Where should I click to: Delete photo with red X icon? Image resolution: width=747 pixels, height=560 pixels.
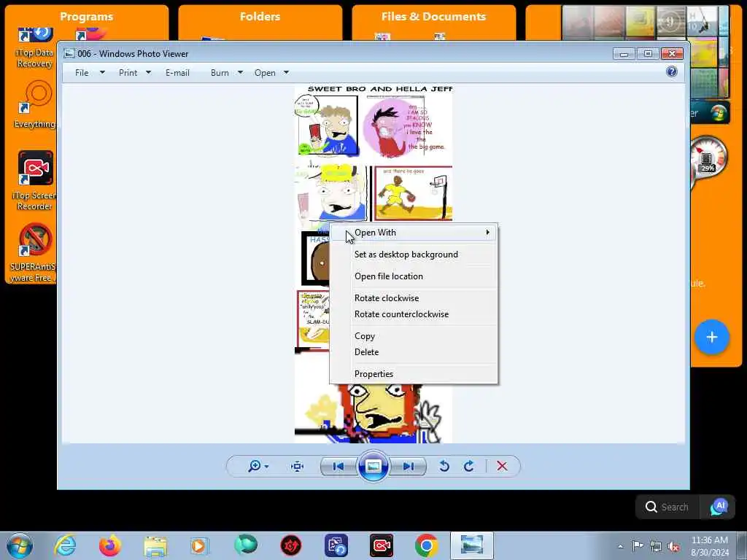(502, 466)
